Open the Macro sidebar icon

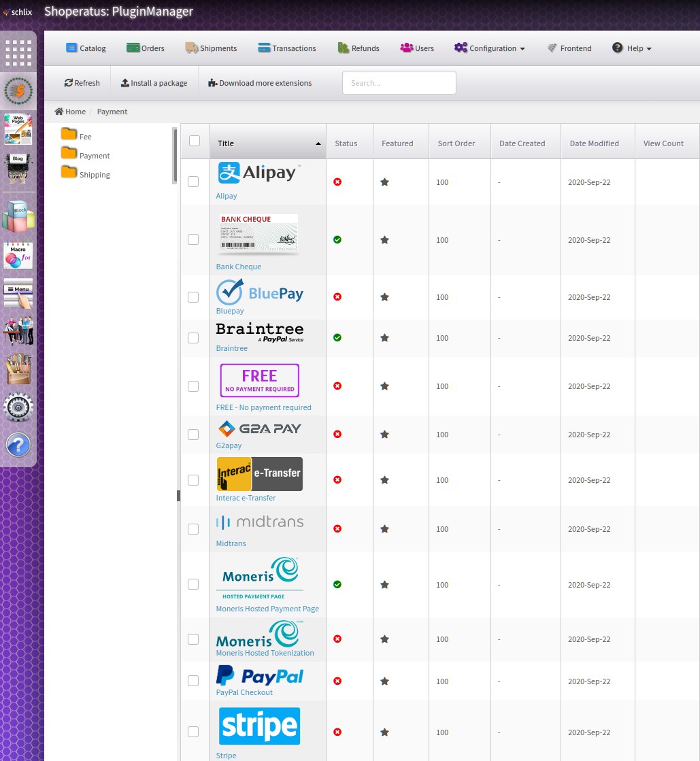pos(18,255)
